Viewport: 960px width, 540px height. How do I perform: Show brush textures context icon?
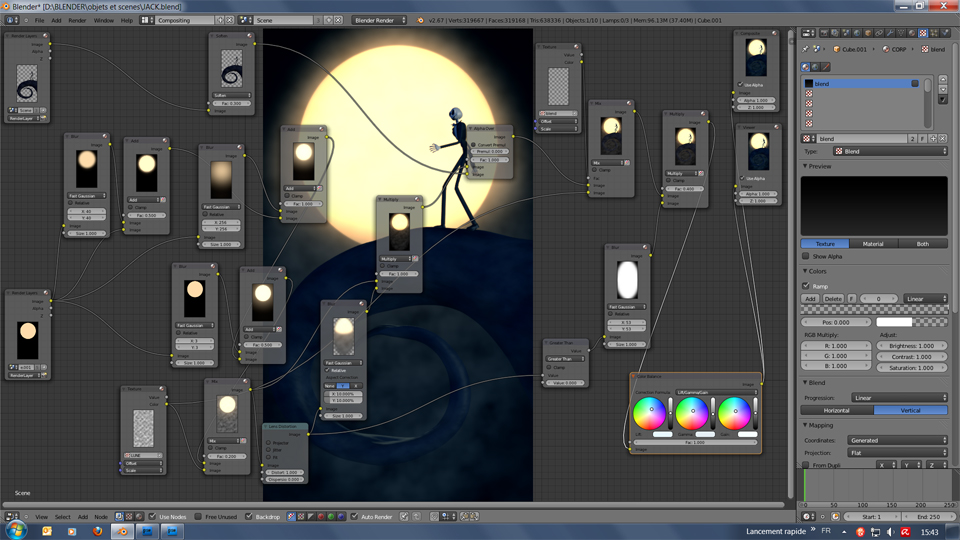point(826,67)
